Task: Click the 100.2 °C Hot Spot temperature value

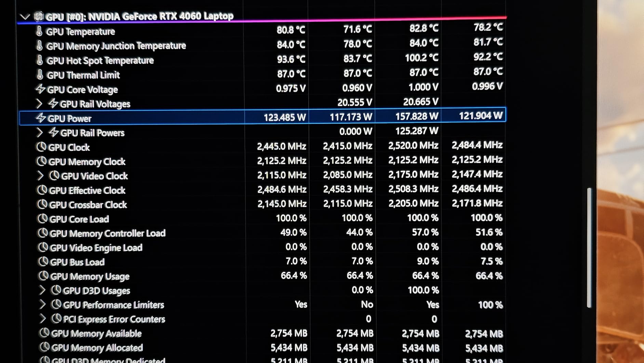Action: point(422,57)
